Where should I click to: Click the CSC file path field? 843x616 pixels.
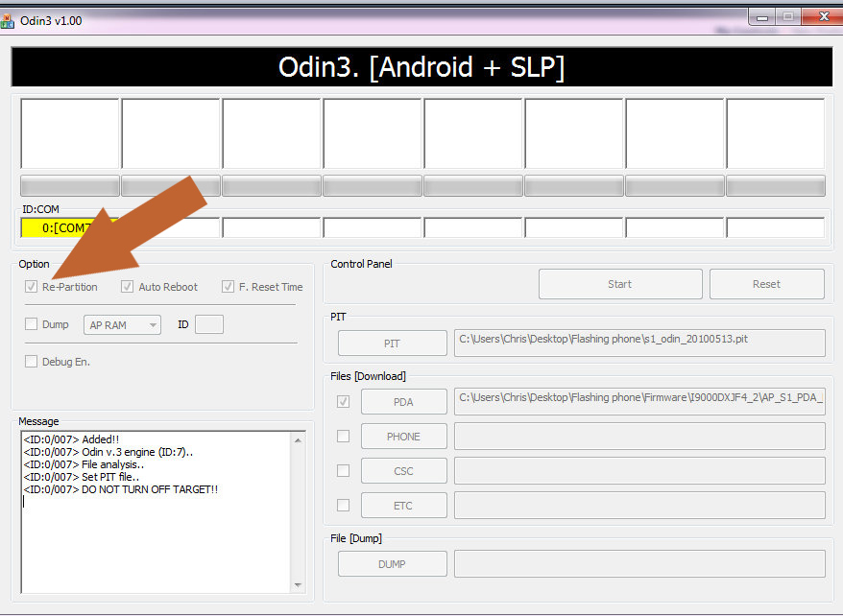[639, 470]
